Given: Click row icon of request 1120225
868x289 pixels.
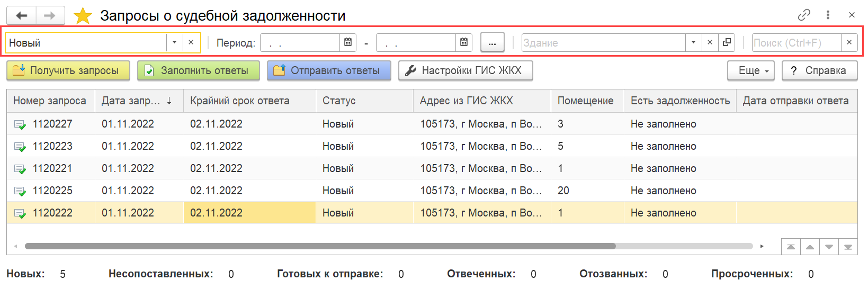Looking at the screenshot, I should point(20,191).
